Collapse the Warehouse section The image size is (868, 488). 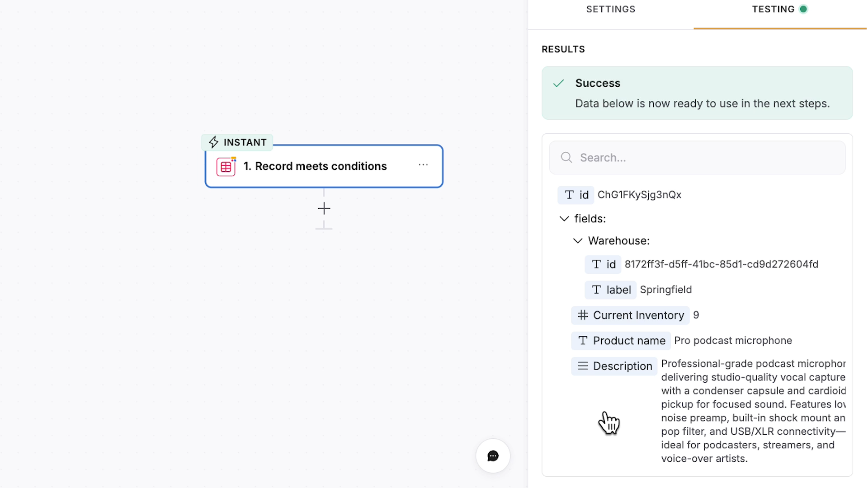click(x=578, y=241)
